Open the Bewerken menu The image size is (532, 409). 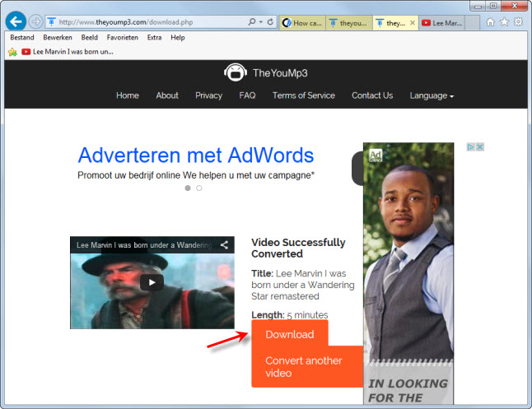(58, 37)
